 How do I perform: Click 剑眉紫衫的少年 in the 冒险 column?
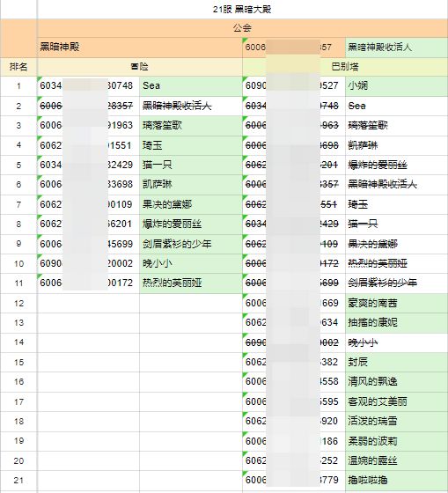(191, 244)
